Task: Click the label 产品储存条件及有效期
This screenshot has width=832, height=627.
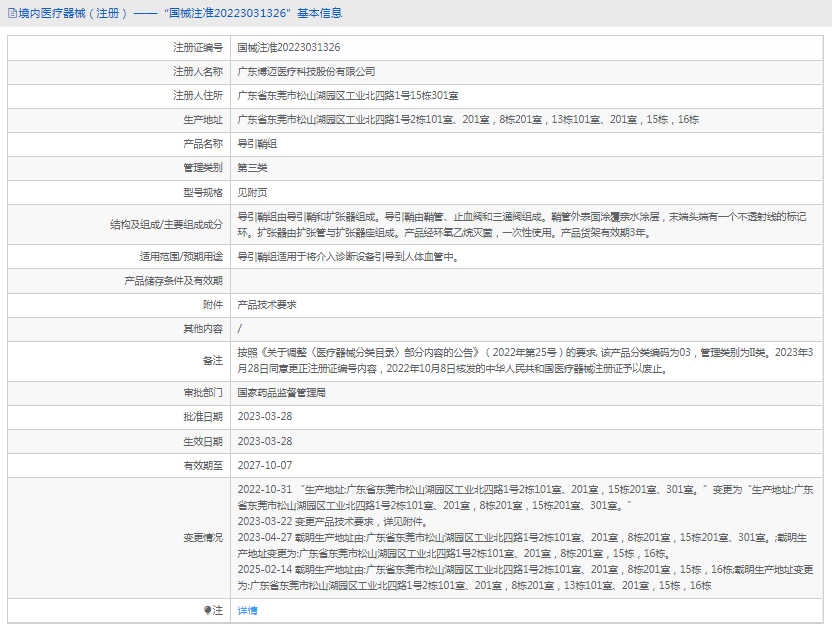Action: (x=174, y=281)
